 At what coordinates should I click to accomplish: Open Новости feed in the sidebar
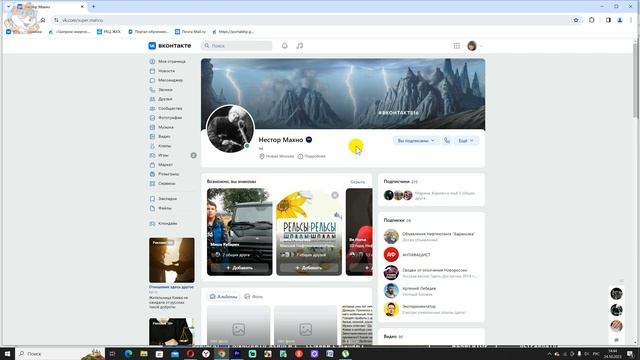coord(167,71)
